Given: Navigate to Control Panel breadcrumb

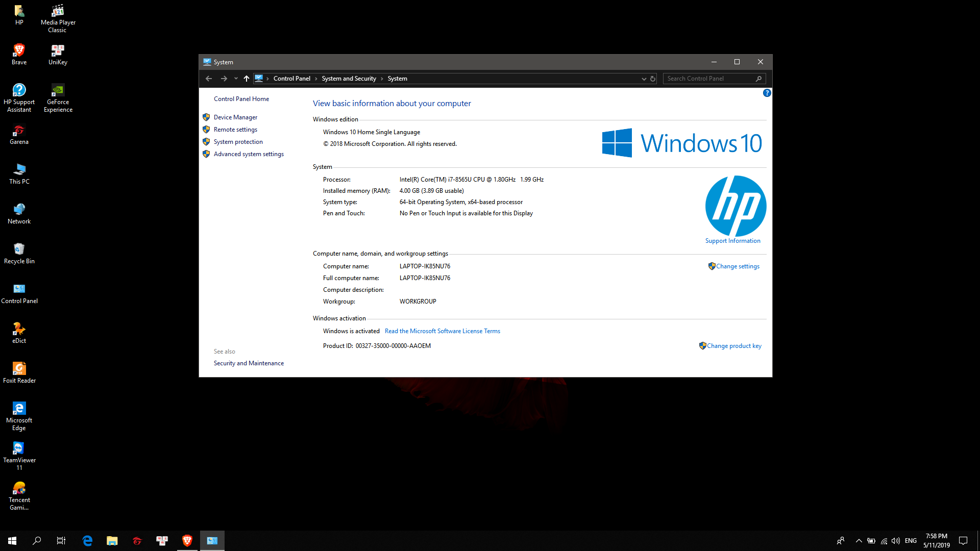Looking at the screenshot, I should coord(291,79).
